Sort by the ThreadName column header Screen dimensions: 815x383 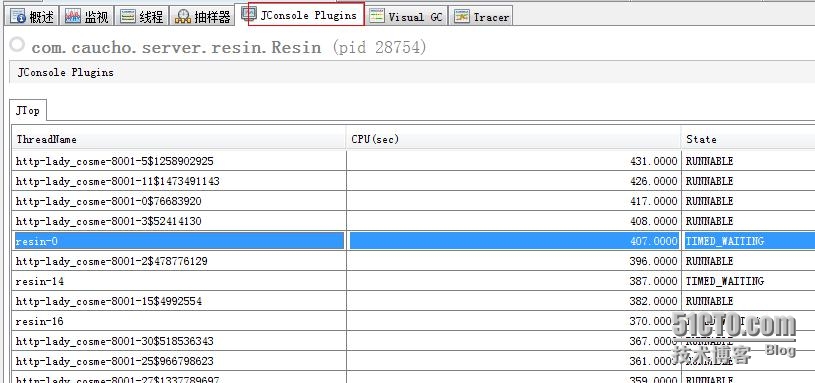point(179,139)
